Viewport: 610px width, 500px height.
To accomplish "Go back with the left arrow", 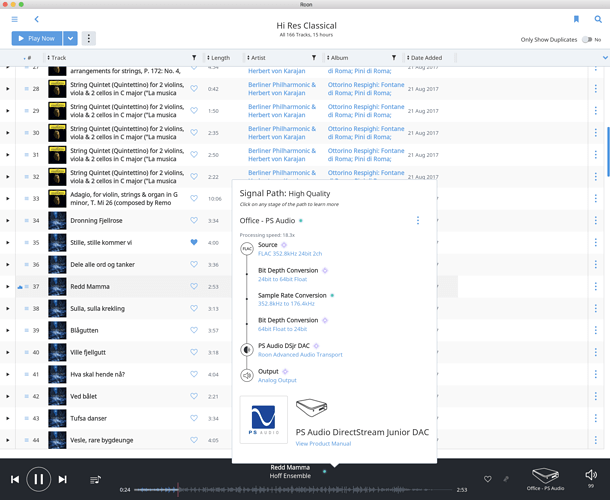I will click(37, 19).
